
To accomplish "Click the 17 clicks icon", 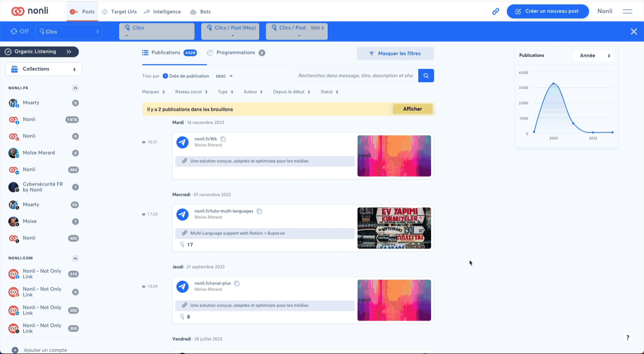I will click(x=182, y=244).
